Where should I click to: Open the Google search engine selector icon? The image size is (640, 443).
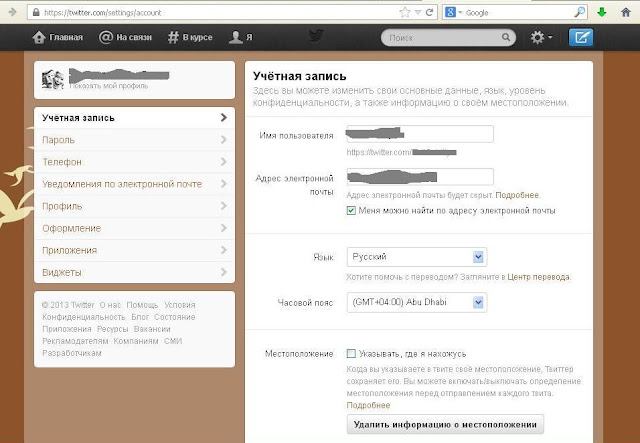coord(450,12)
